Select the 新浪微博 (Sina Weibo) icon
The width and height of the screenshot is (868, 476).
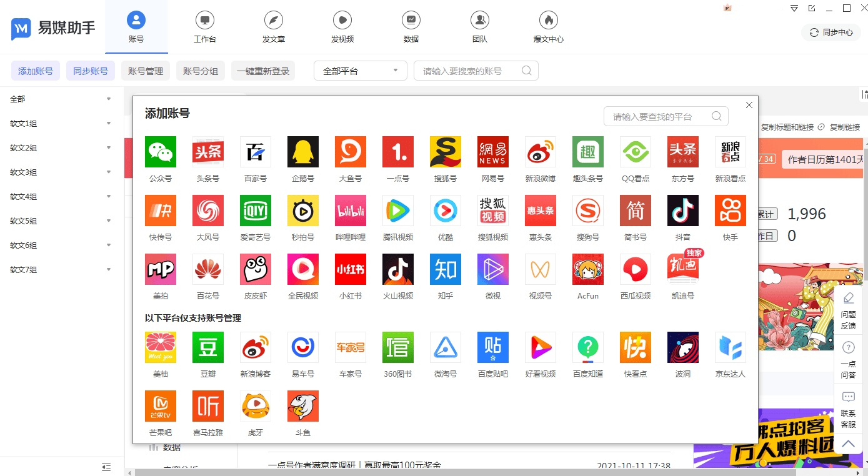(x=540, y=151)
